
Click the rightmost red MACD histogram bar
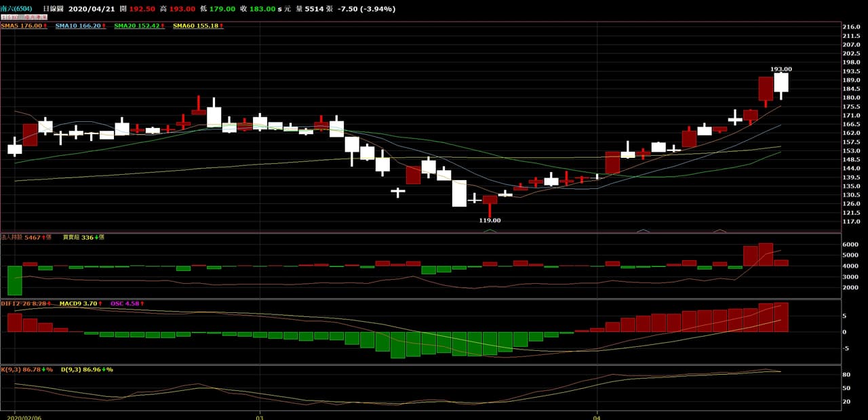[781, 317]
